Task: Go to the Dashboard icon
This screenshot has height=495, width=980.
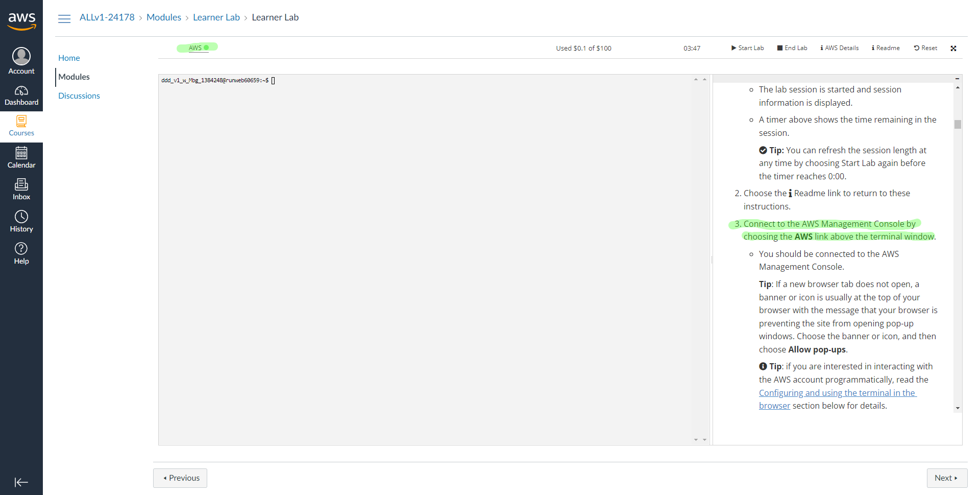Action: (x=21, y=91)
